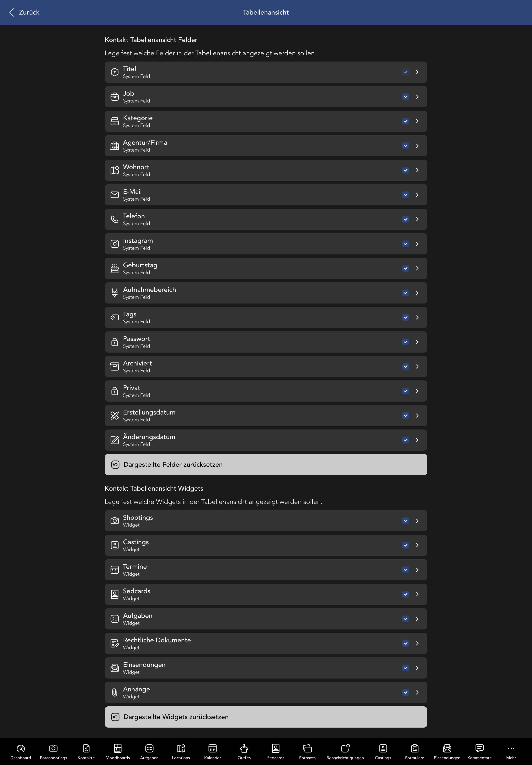Screen dimensions: 532x765
Task: Open Formulare clipboard icon
Action: point(415,748)
